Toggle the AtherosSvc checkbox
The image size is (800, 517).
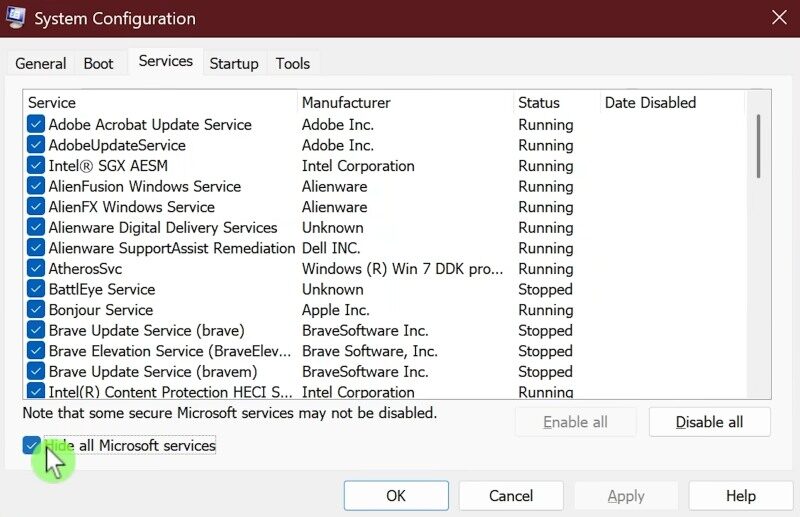pos(36,268)
